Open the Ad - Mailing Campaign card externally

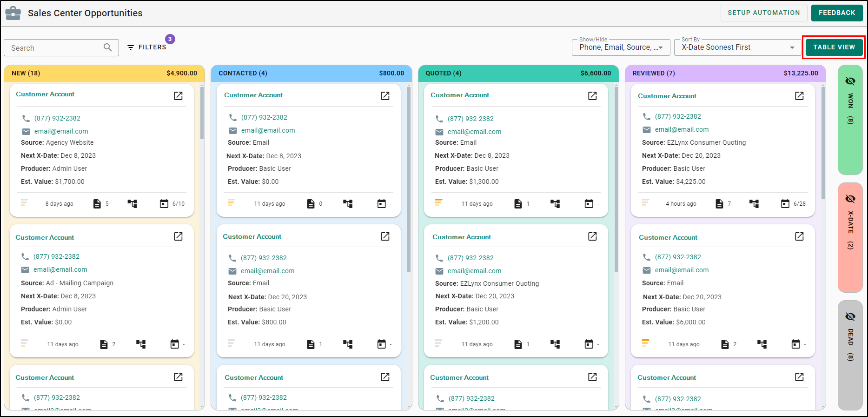point(178,236)
